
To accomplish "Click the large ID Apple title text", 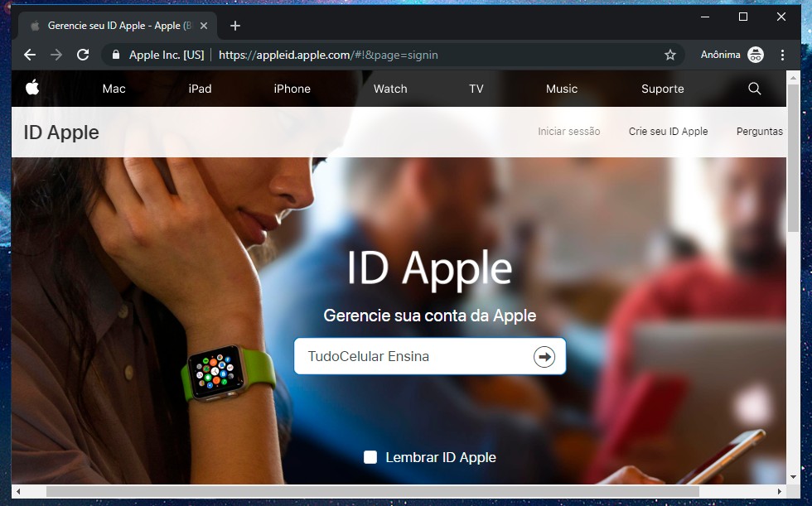I will pyautogui.click(x=429, y=268).
